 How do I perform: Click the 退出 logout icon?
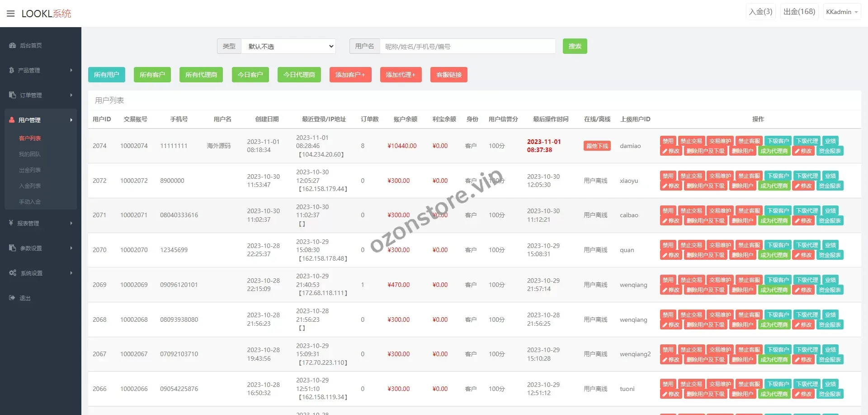(x=12, y=298)
